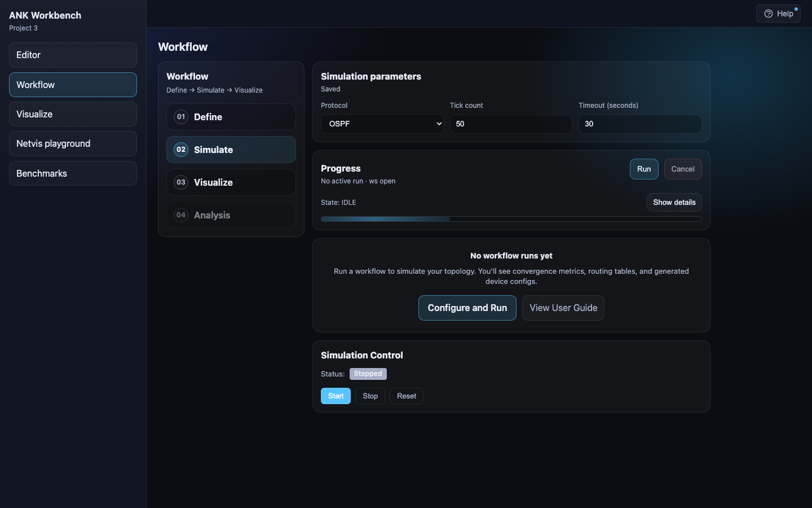Select step 01 Define in the workflow
This screenshot has height=508, width=812.
click(231, 117)
